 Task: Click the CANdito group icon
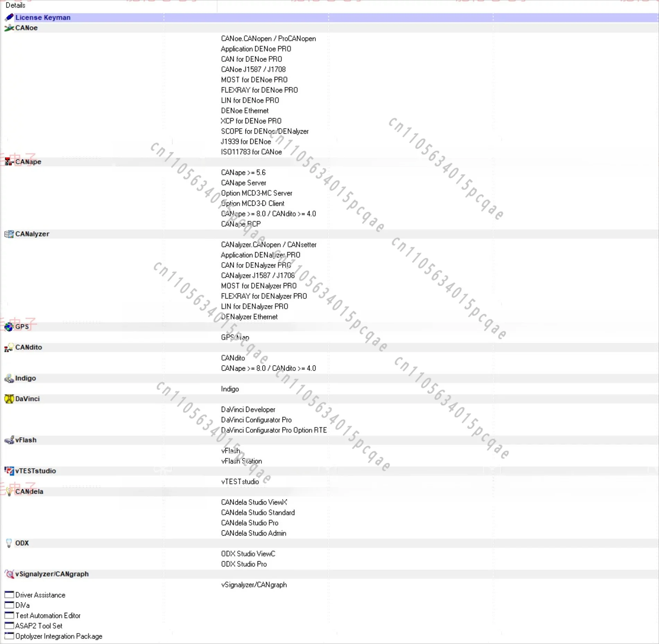pyautogui.click(x=9, y=347)
